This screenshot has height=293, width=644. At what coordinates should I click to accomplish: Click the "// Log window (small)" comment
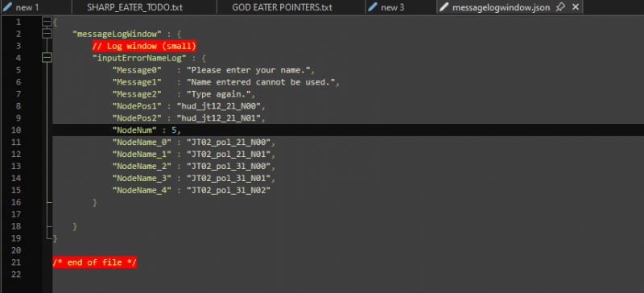pyautogui.click(x=145, y=46)
